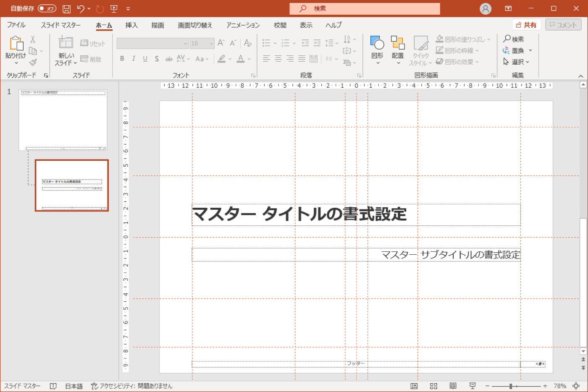Viewport: 588px width, 392px height.
Task: Click the Cut scissors icon
Action: pyautogui.click(x=33, y=39)
